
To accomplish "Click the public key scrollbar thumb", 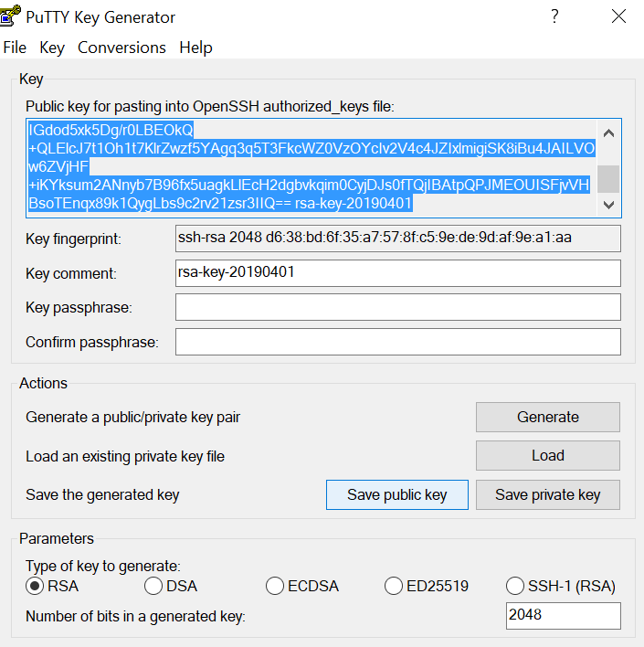I will tap(609, 179).
